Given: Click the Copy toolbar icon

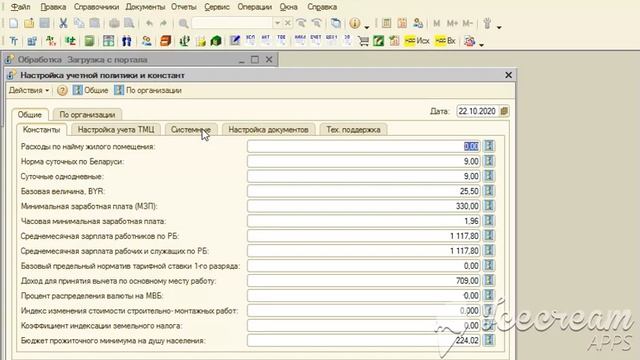Looking at the screenshot, I should click(x=79, y=23).
